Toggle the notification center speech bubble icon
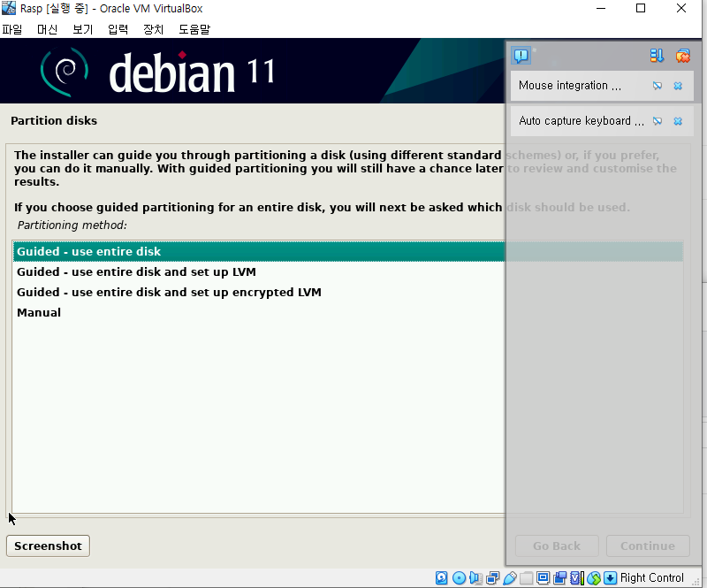This screenshot has height=588, width=707. (x=521, y=56)
